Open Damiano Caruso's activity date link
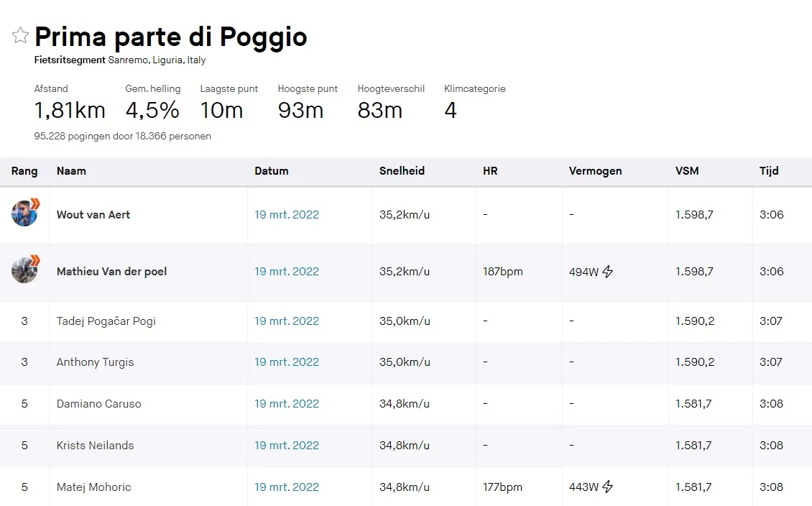Image resolution: width=812 pixels, height=506 pixels. (287, 404)
